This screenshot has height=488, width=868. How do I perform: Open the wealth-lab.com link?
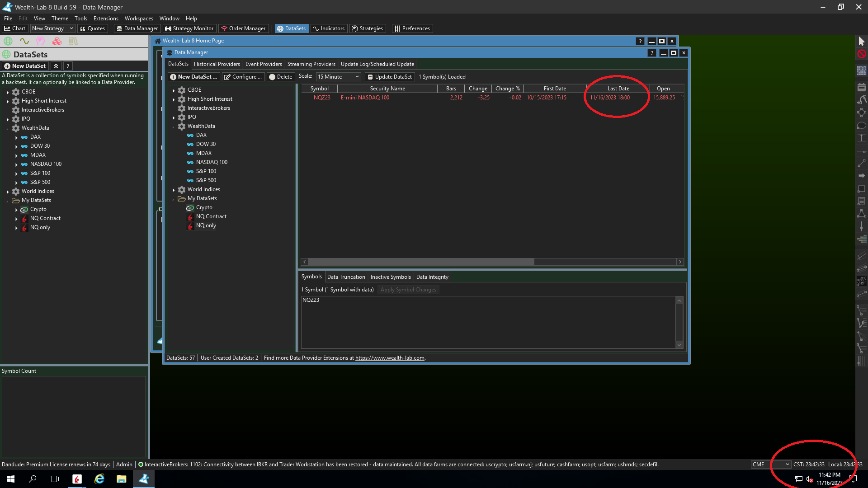click(390, 358)
